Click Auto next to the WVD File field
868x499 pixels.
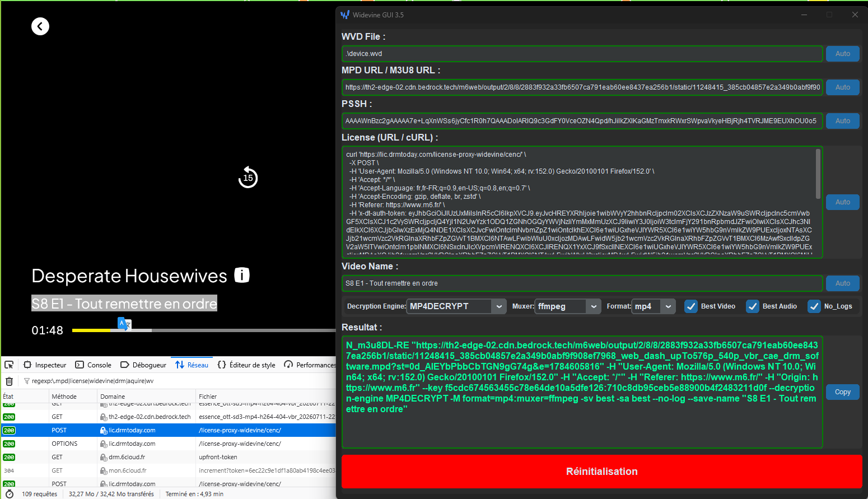(x=843, y=54)
